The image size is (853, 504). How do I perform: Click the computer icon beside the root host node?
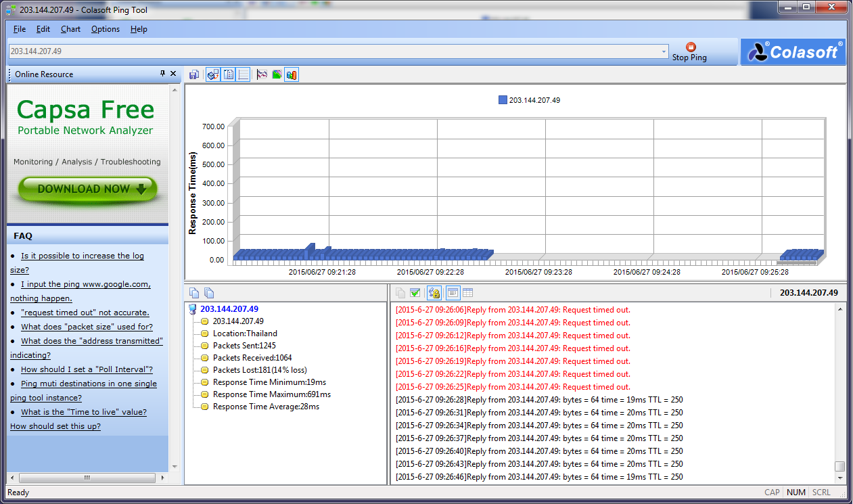pos(192,309)
